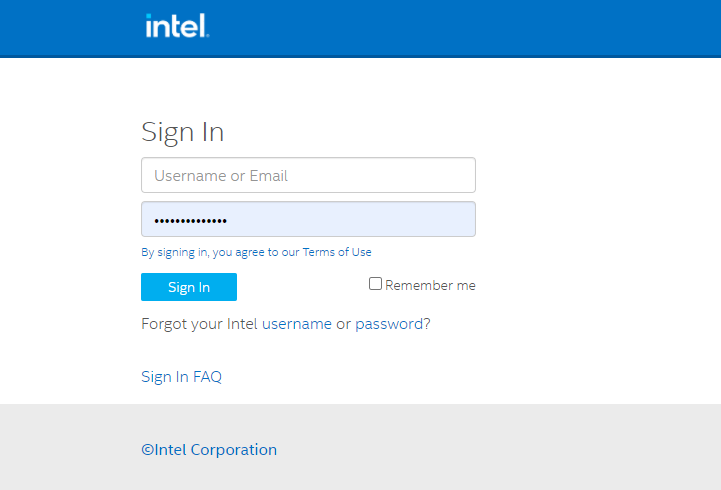The height and width of the screenshot is (490, 721).
Task: Enable the Remember me checkbox
Action: pos(375,284)
